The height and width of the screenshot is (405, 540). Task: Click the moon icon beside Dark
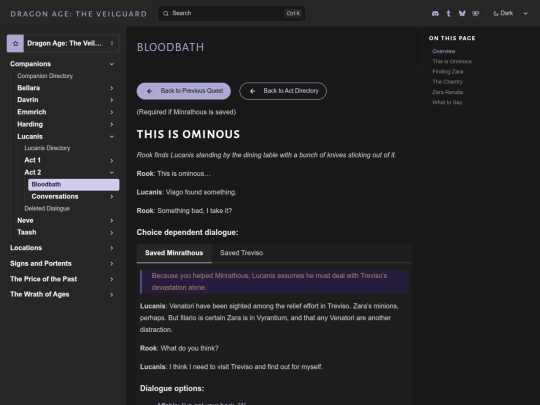496,13
